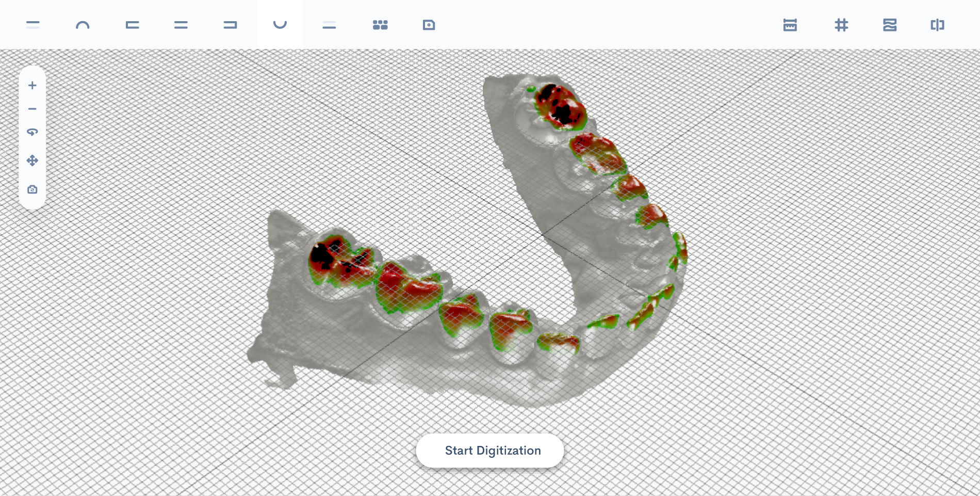Show the right-side bracket view

230,25
